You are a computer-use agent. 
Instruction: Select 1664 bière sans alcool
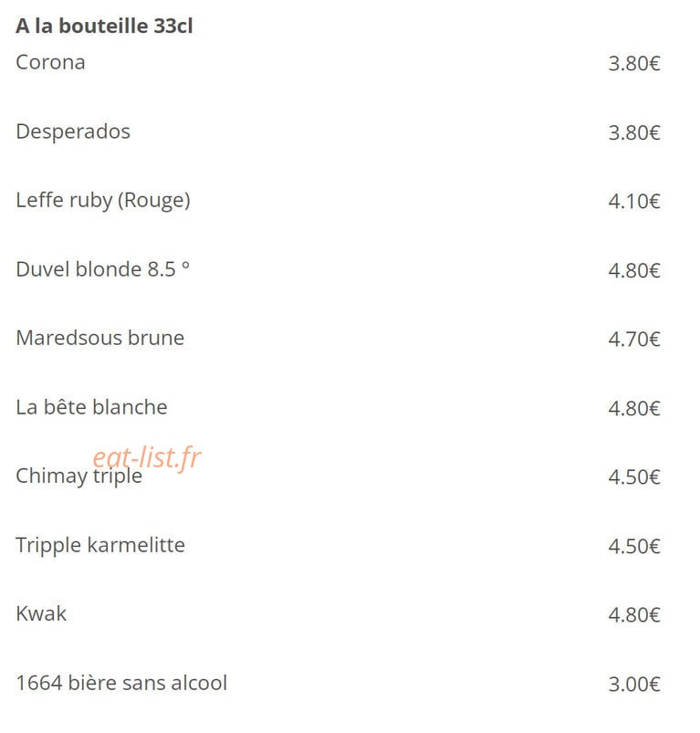[121, 683]
